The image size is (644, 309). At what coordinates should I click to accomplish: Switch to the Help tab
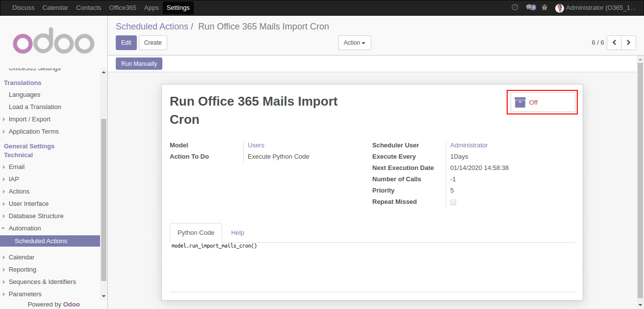coord(237,233)
